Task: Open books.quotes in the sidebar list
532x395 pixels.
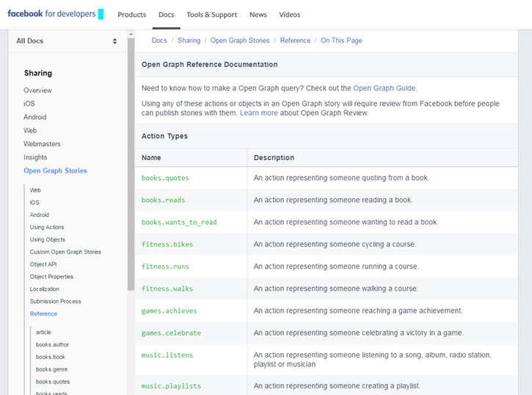Action: pyautogui.click(x=53, y=382)
